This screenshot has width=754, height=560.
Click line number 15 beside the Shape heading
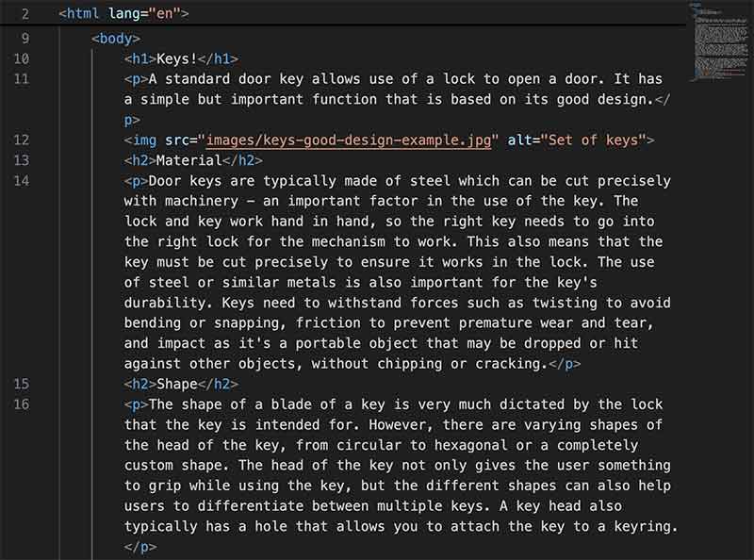pyautogui.click(x=23, y=384)
